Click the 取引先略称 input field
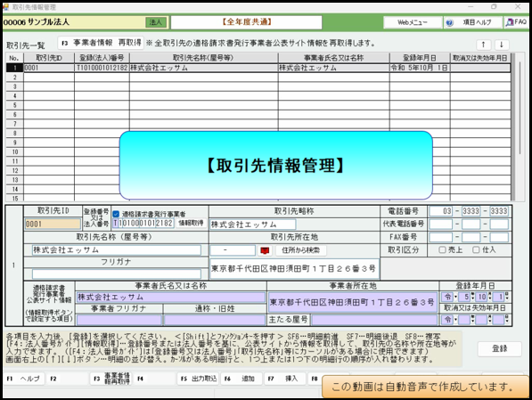The width and height of the screenshot is (532, 400). (253, 224)
